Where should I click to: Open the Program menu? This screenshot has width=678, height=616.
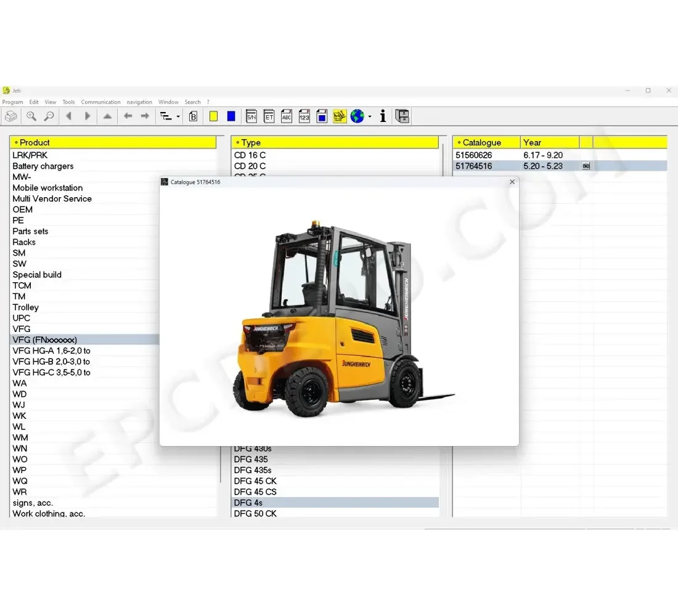12,102
